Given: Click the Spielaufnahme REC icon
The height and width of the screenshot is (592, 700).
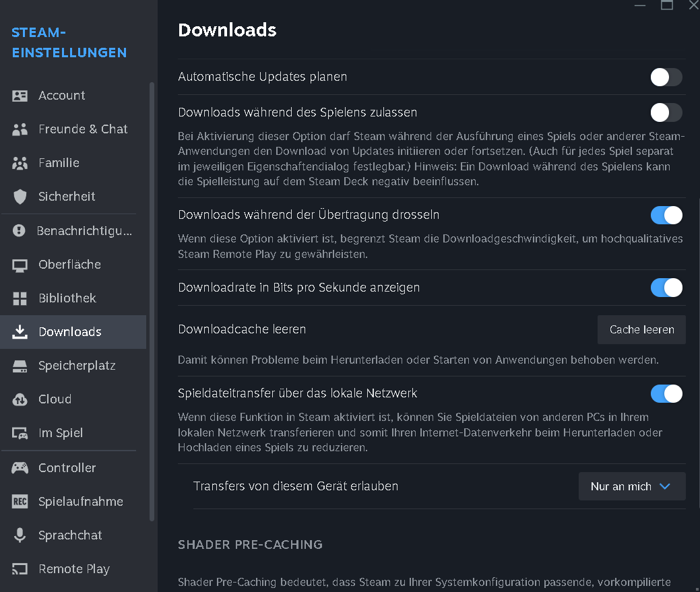Looking at the screenshot, I should click(x=20, y=502).
